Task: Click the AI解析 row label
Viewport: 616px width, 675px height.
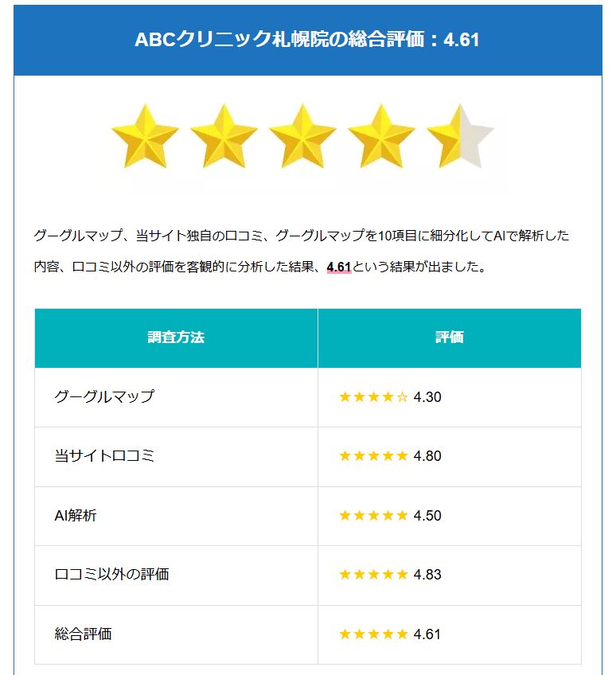Action: (76, 516)
